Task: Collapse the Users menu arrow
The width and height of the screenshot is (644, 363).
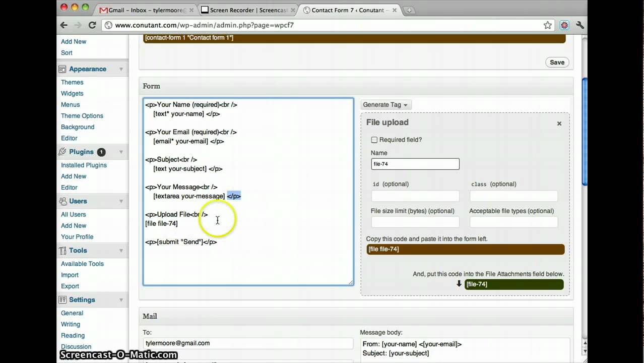Action: (121, 201)
